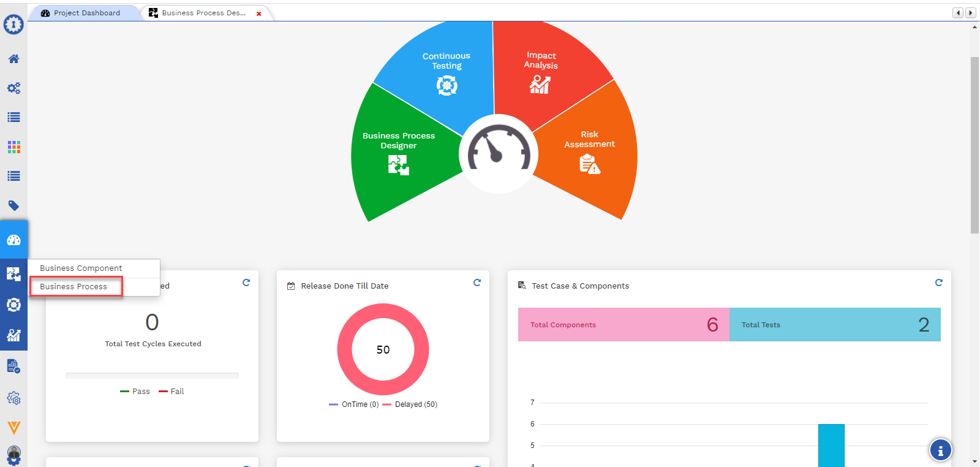980x467 pixels.
Task: Open the colorful grid sidebar icon
Action: 13,146
